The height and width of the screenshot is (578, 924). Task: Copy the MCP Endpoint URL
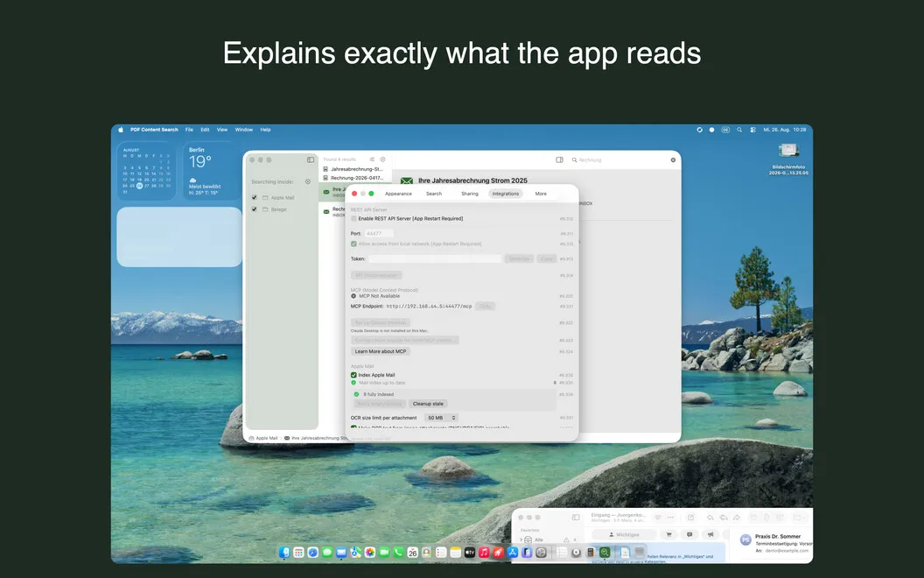[x=485, y=307]
